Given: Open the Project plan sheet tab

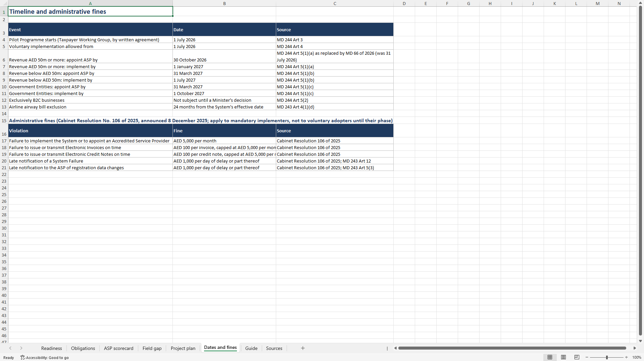Looking at the screenshot, I should (x=183, y=348).
